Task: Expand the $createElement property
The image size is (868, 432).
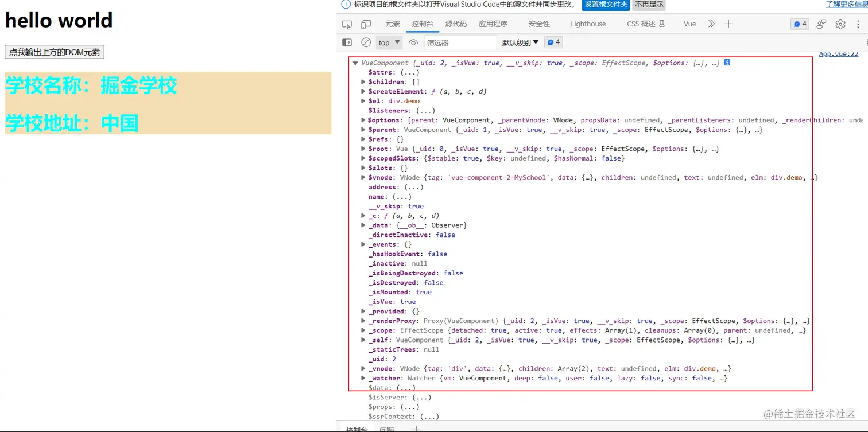Action: [x=363, y=92]
